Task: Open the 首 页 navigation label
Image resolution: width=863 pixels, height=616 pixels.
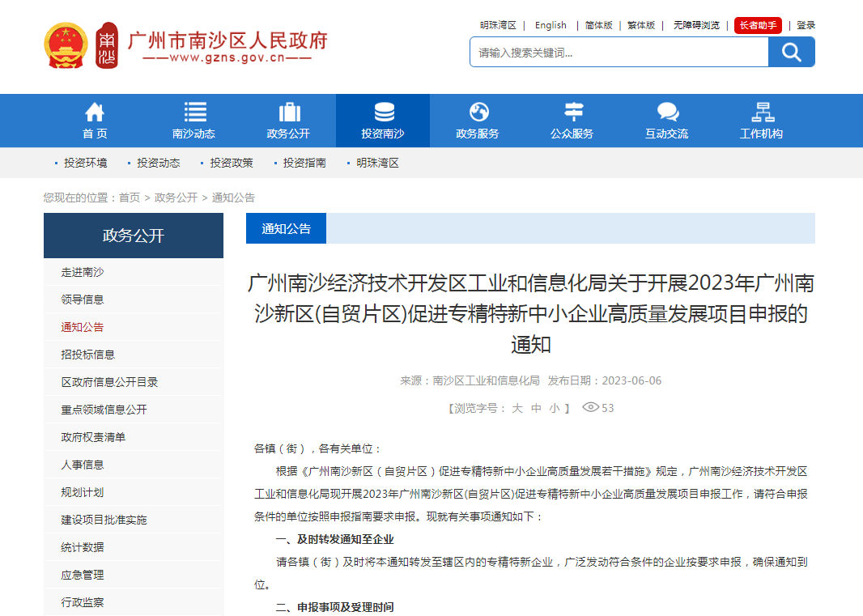Action: coord(95,134)
